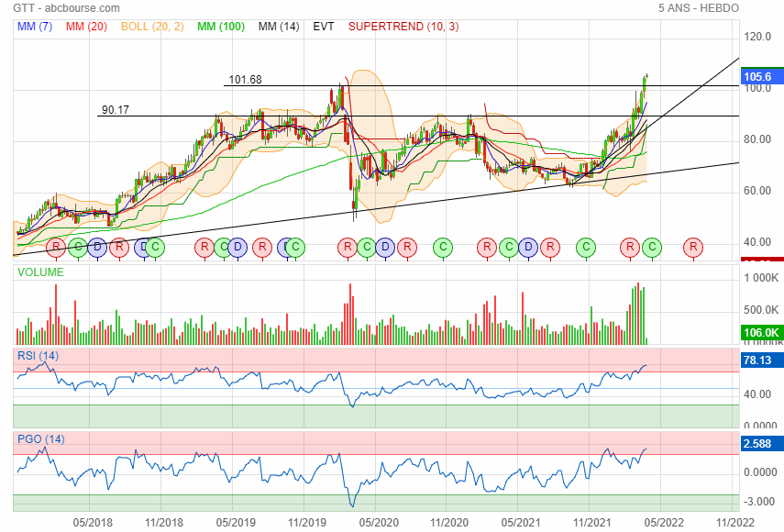Image resolution: width=784 pixels, height=532 pixels.
Task: Click the 11/2021 date axis label
Action: [x=592, y=523]
